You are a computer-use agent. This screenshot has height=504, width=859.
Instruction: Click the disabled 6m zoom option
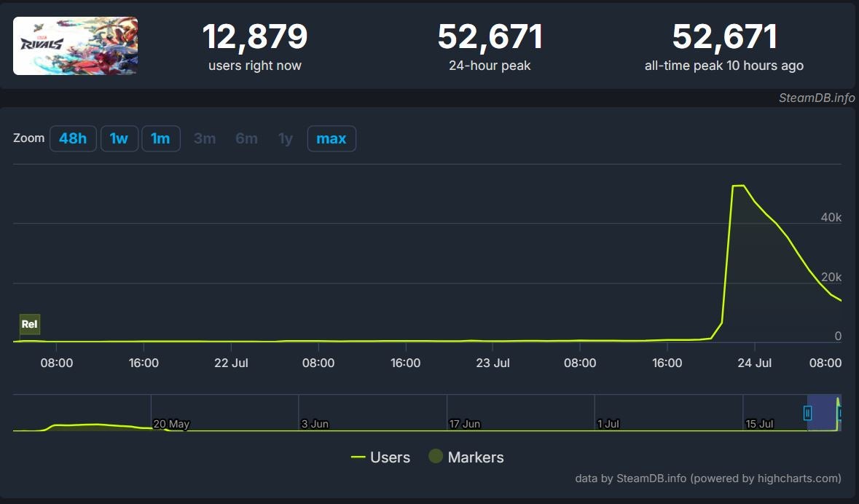(246, 138)
